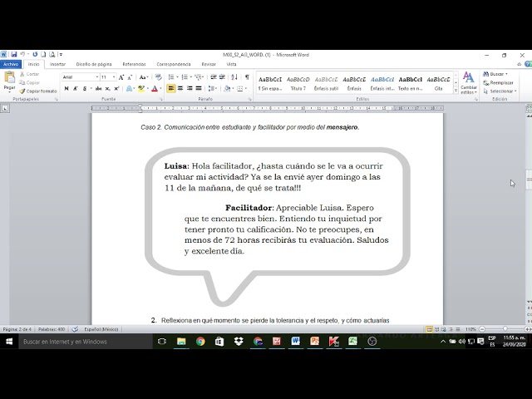
Task: Start a bulleted list
Action: (171, 77)
